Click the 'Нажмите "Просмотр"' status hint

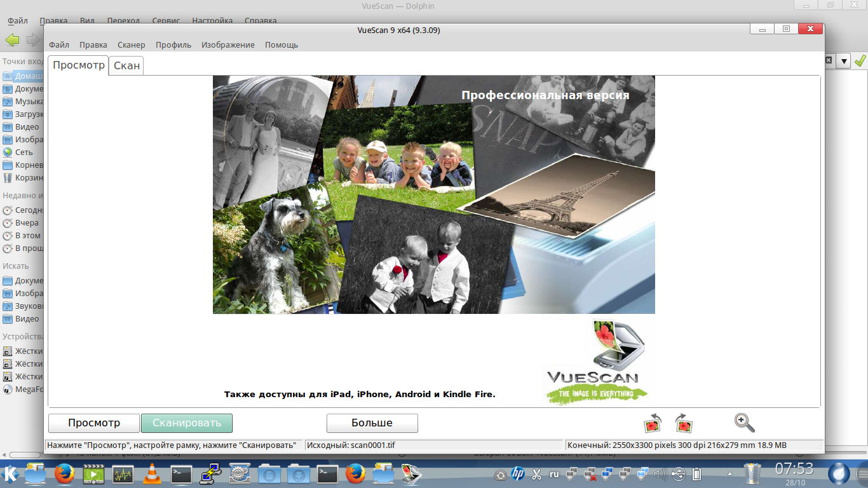tap(172, 445)
